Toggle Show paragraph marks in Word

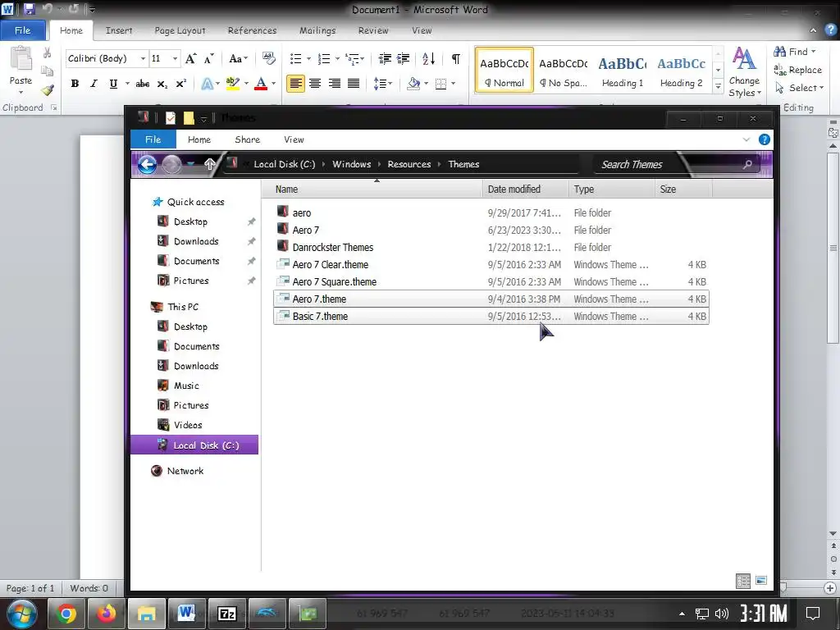[x=456, y=58]
